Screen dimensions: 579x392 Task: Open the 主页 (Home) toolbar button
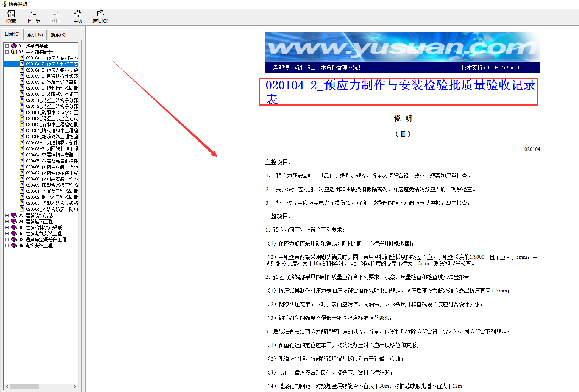coord(78,17)
